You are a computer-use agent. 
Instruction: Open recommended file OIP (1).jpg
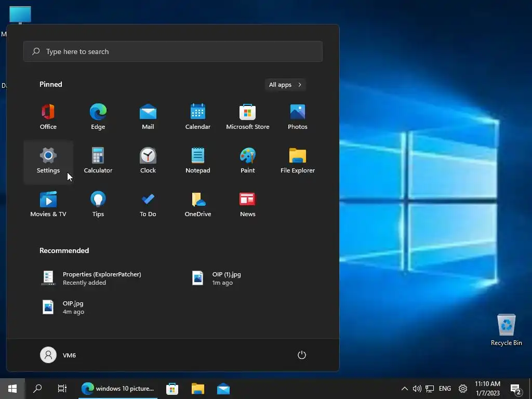pos(217,278)
